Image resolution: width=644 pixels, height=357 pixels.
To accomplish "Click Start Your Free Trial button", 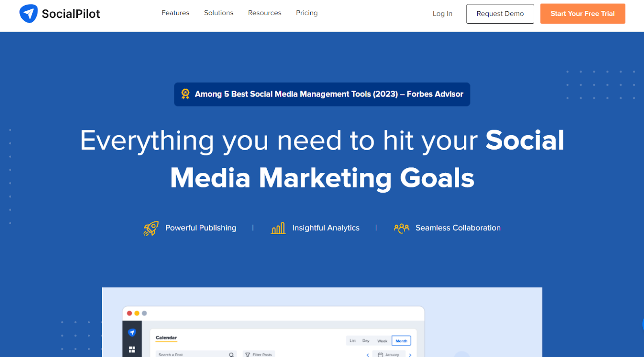I will 582,14.
